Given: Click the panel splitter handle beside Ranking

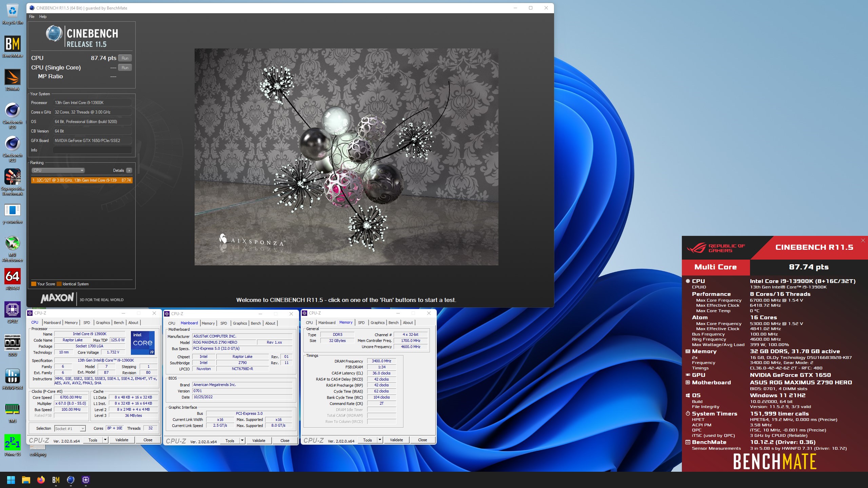Looking at the screenshot, I should 138,163.
